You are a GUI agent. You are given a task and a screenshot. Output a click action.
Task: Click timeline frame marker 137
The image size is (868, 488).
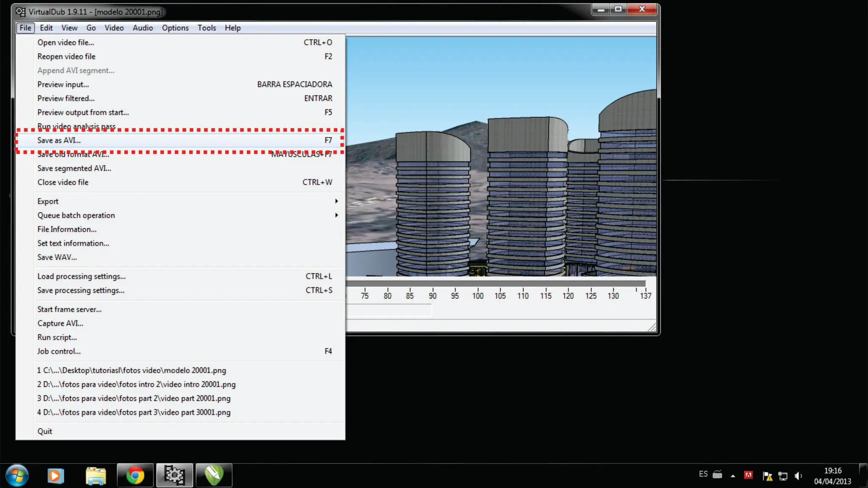click(645, 296)
